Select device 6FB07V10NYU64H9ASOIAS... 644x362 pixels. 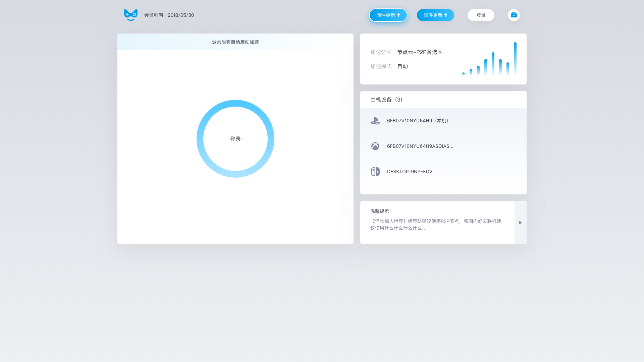pos(443,146)
